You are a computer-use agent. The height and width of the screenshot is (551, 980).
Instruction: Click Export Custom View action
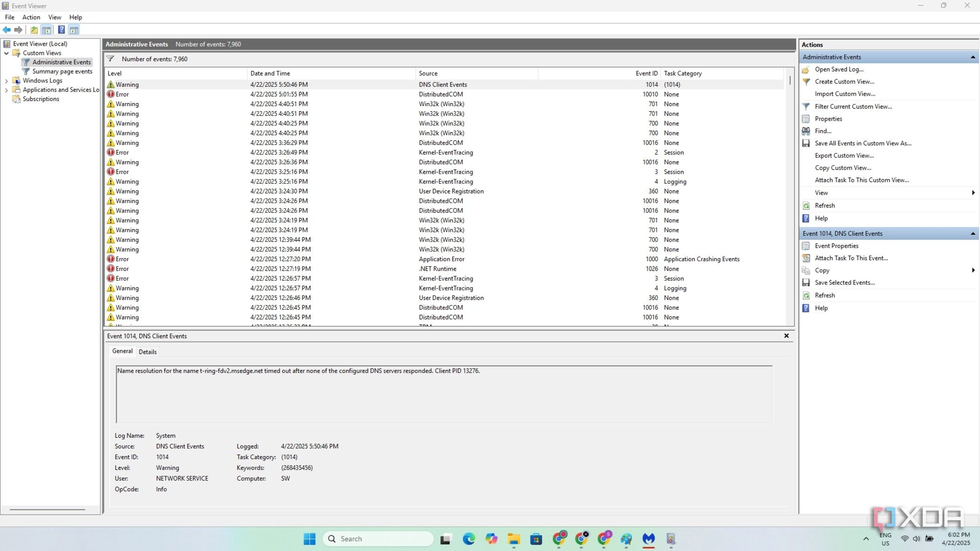(844, 155)
